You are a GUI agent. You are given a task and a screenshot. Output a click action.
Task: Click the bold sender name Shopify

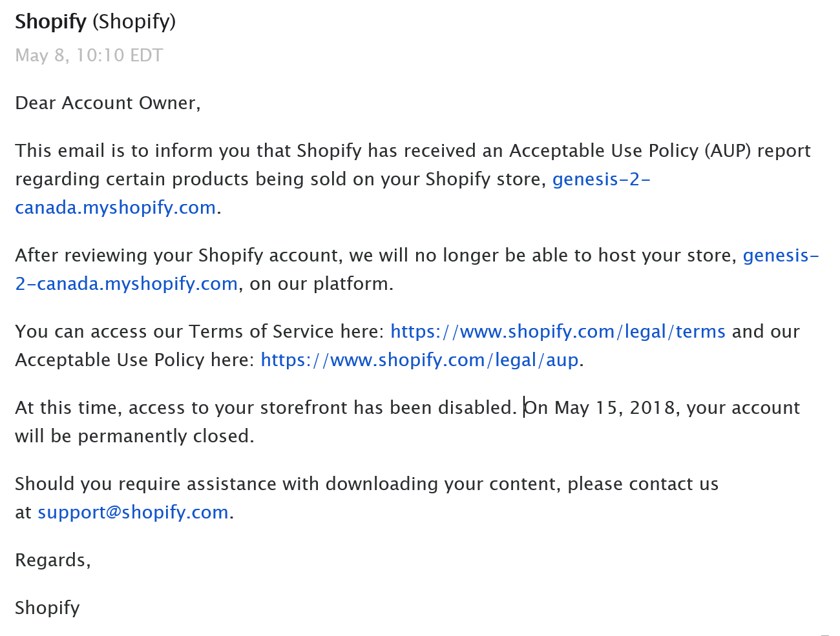(50, 22)
